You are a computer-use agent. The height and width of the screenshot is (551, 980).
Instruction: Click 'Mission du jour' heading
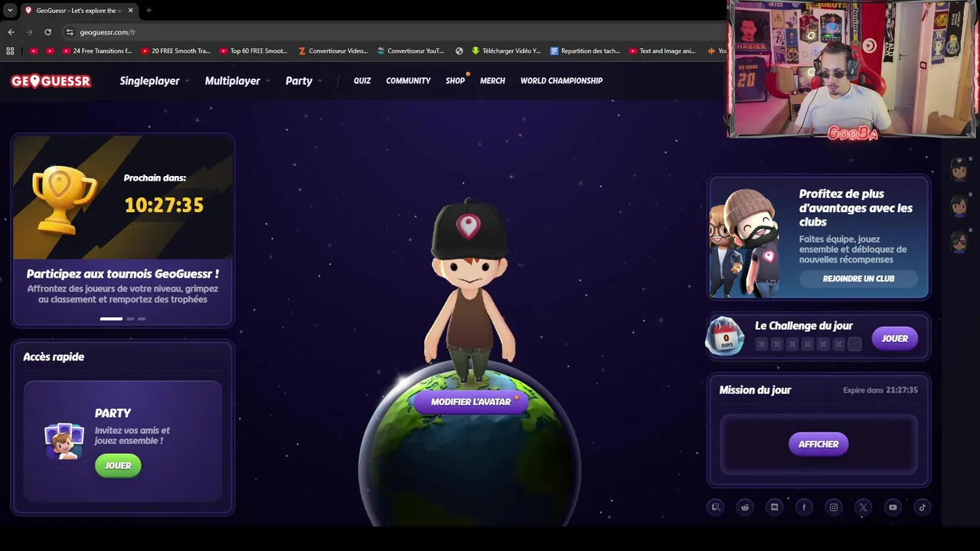tap(755, 390)
